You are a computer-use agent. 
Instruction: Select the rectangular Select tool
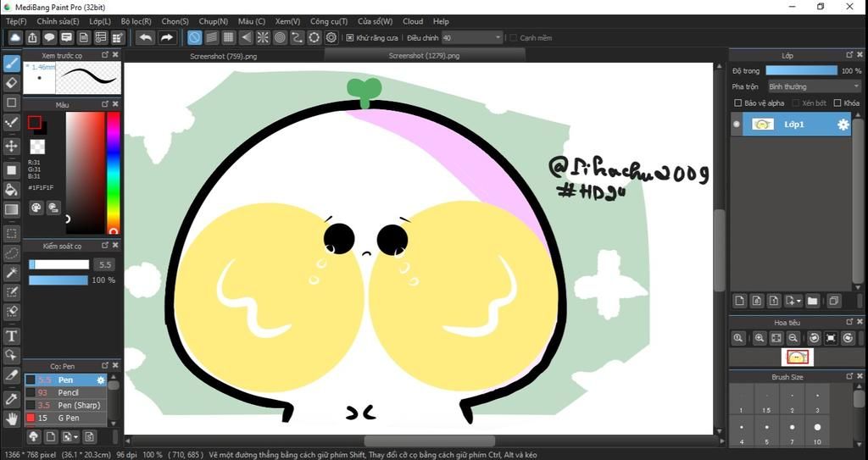point(12,233)
